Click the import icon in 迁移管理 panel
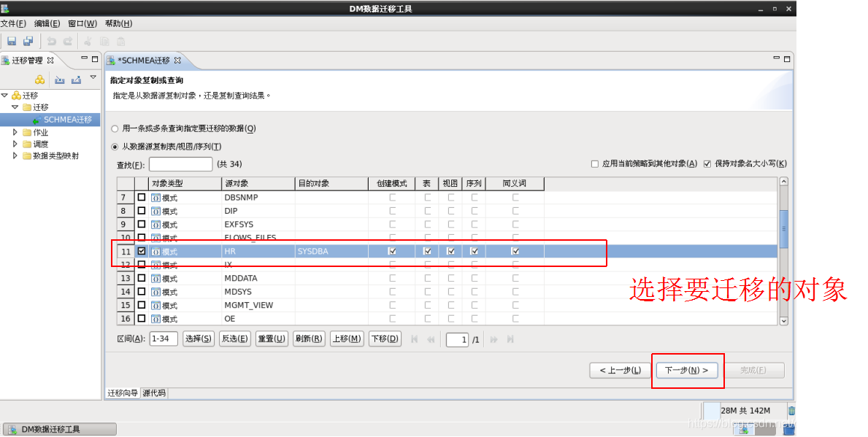 (59, 80)
